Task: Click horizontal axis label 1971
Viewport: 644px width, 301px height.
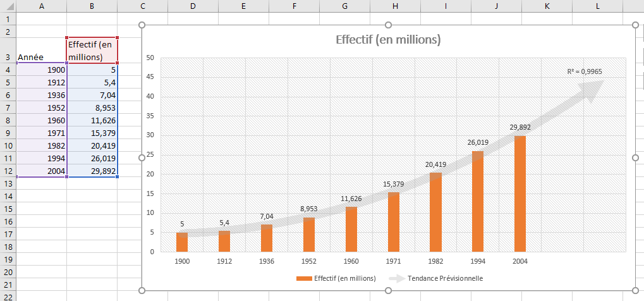Action: [x=393, y=261]
